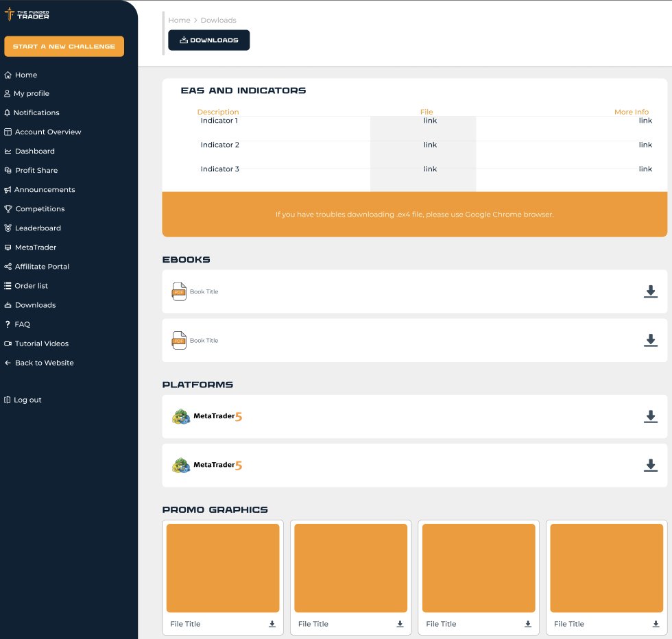Click Dowloads in the breadcrumb

(219, 20)
